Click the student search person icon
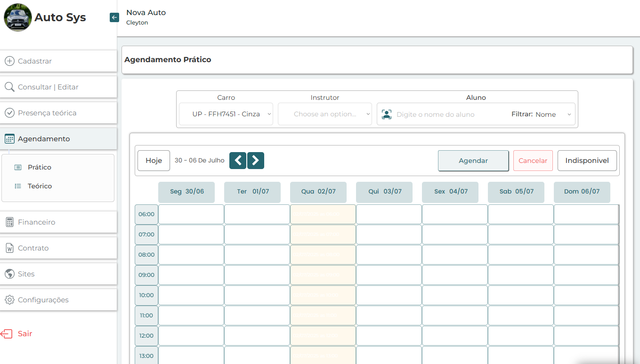This screenshot has width=640, height=364. click(387, 114)
